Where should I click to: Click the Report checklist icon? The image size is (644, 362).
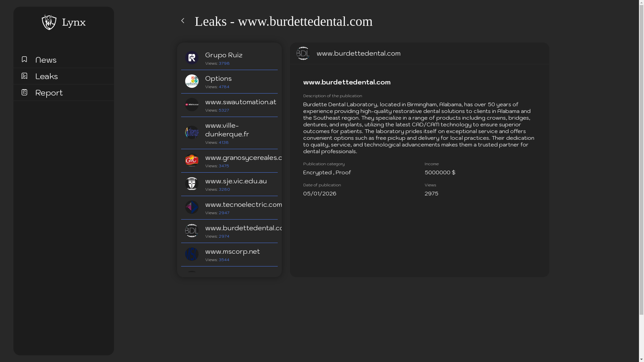24,92
